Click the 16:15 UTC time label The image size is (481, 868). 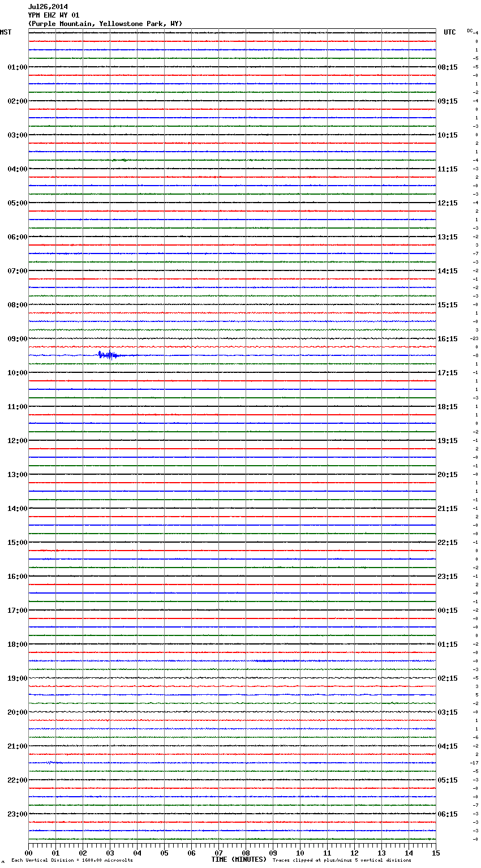(x=448, y=339)
